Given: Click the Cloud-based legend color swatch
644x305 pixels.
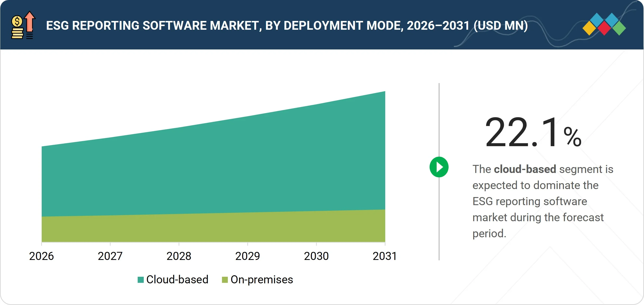Looking at the screenshot, I should click(141, 280).
